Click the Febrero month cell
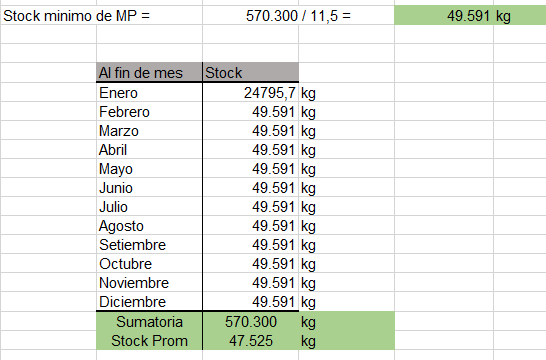Viewport: 546px width, 360px height. tap(149, 111)
